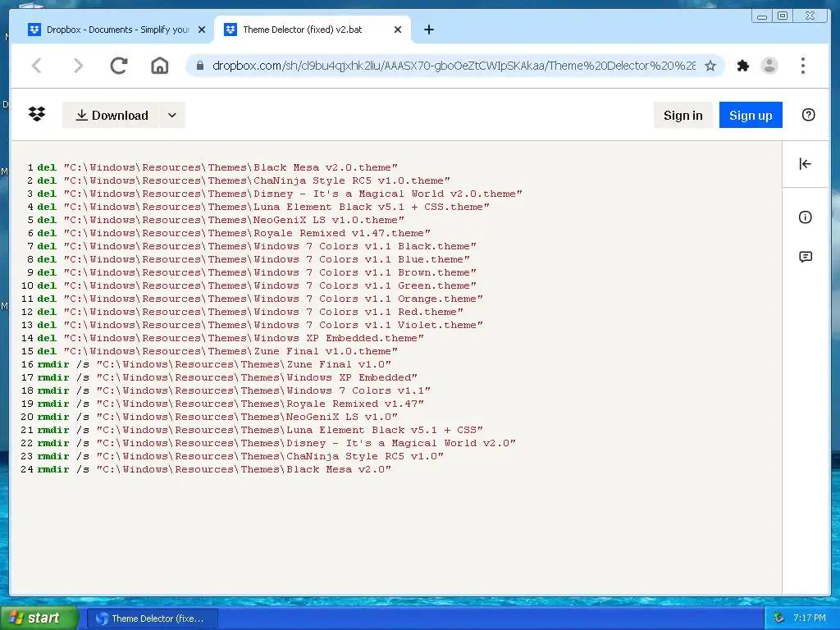This screenshot has width=840, height=630.
Task: Minimize the browser window
Action: click(x=762, y=16)
